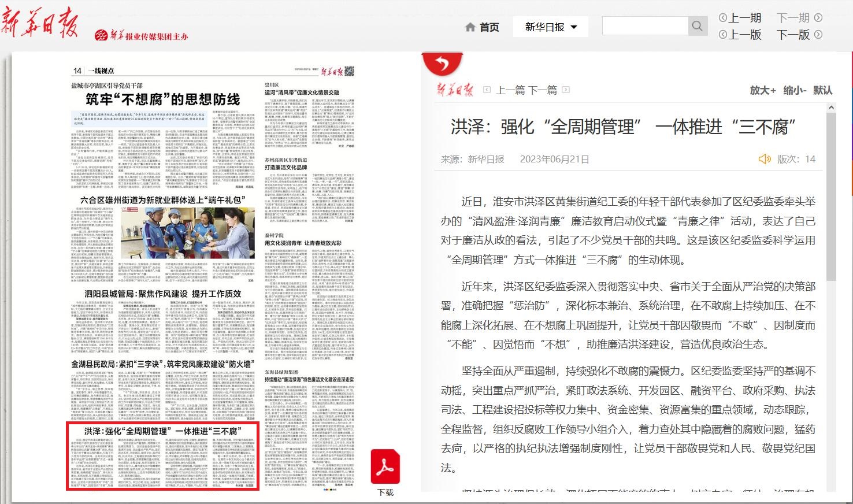853x504 pixels.
Task: Click the delivery workers photo on the page
Action: click(x=187, y=233)
